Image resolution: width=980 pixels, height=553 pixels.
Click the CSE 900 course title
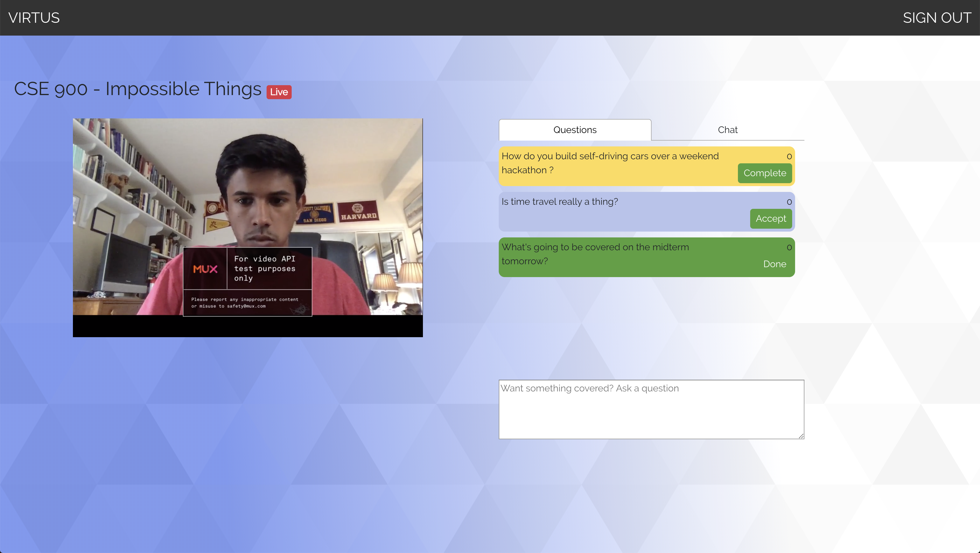[x=138, y=89]
